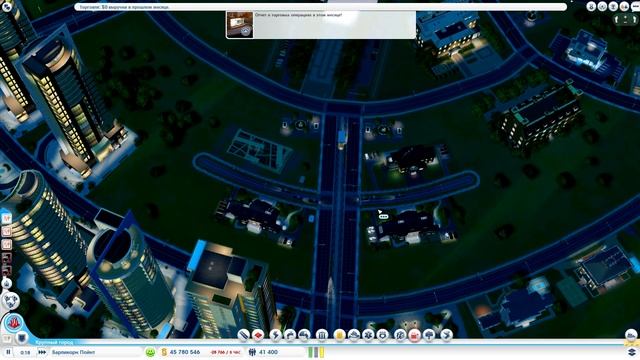
Task: Click the center camera tilt control
Action: (x=626, y=19)
